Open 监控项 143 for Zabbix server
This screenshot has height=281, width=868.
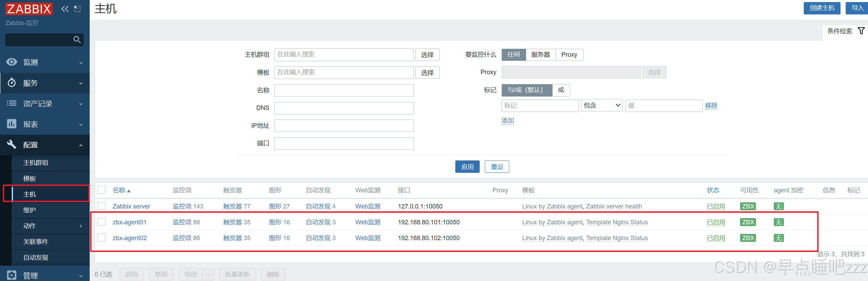click(x=188, y=206)
